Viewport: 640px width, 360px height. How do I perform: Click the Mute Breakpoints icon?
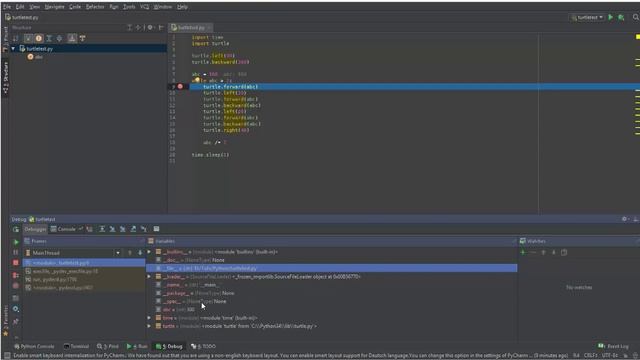(x=16, y=286)
